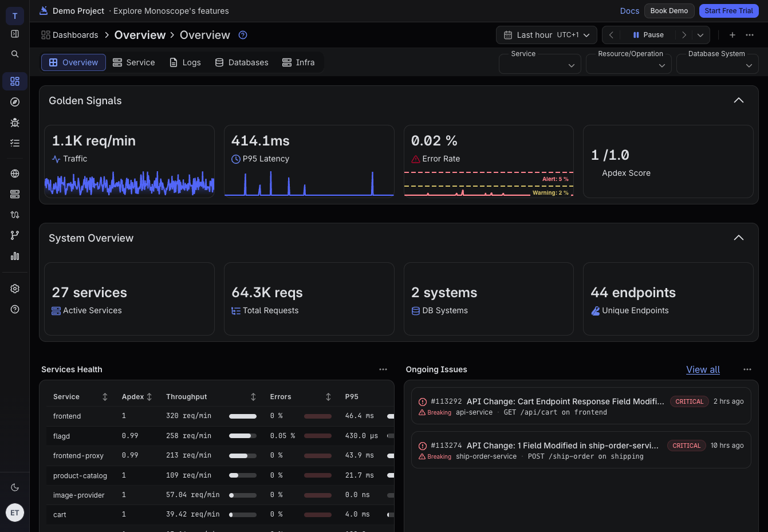Open the Database System filter dropdown
Image resolution: width=768 pixels, height=532 pixels.
[718, 64]
